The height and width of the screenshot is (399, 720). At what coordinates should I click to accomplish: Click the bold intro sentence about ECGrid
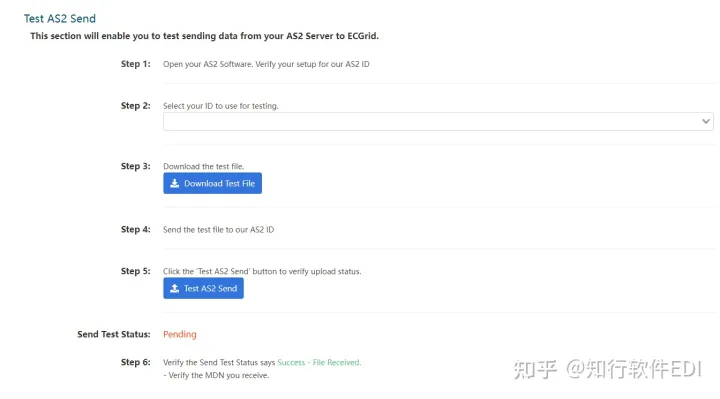[204, 36]
